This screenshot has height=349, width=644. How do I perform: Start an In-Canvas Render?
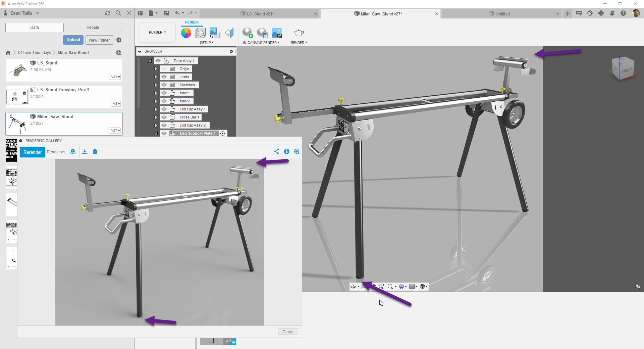(x=247, y=33)
